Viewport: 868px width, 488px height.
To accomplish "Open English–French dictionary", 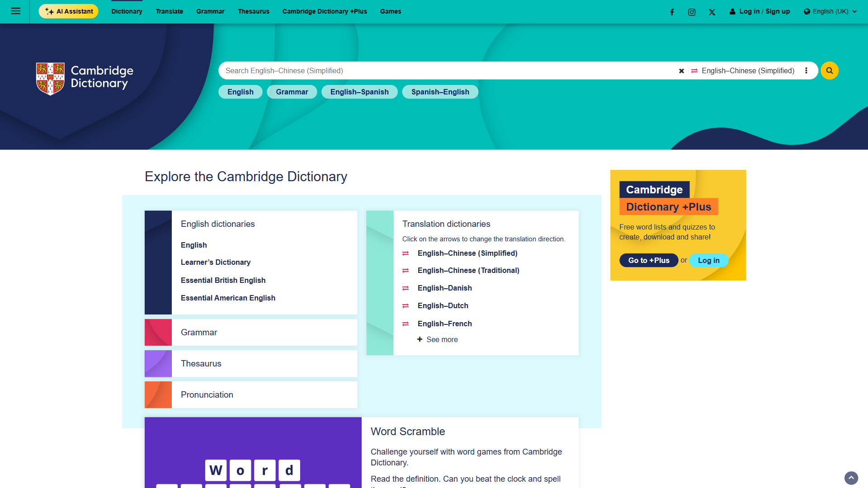I will click(445, 324).
